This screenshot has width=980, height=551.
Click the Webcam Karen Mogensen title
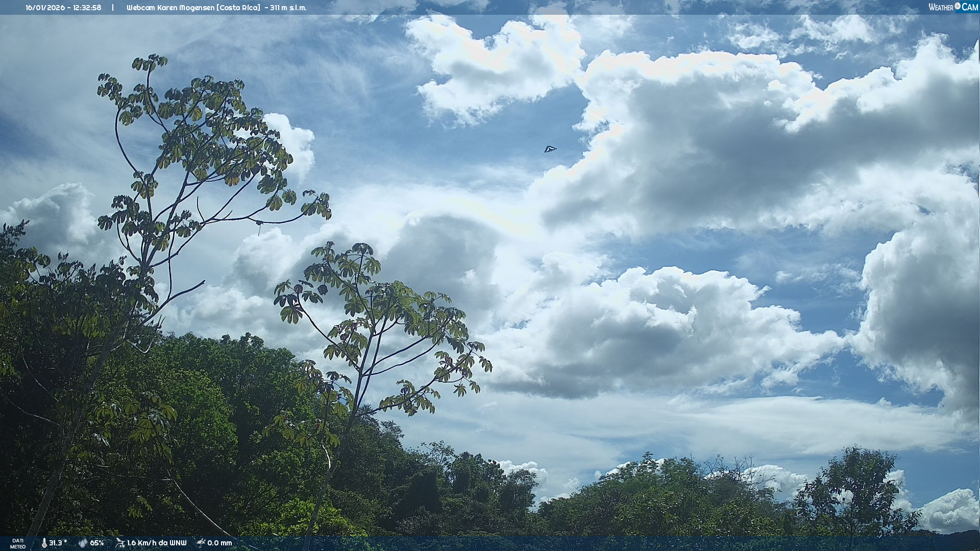coord(171,8)
